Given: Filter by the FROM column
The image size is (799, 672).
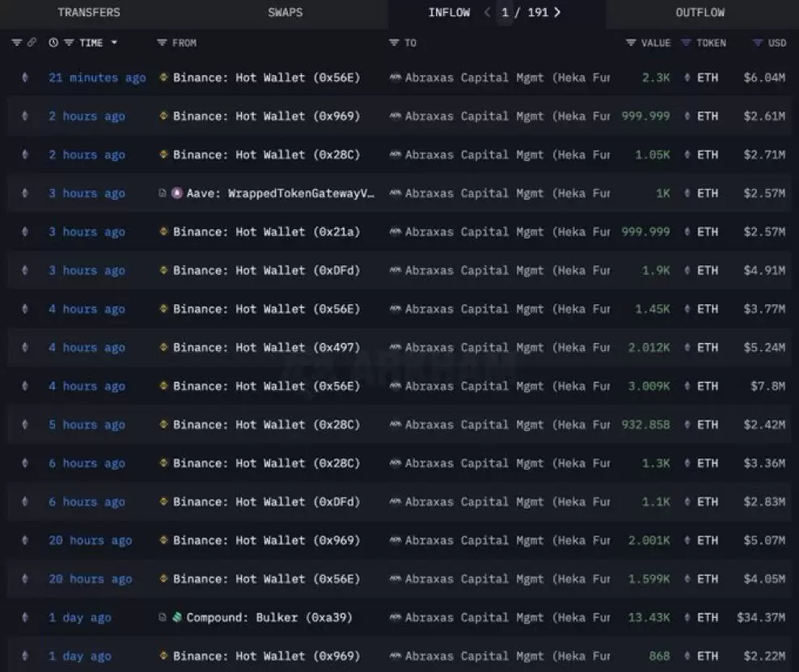Looking at the screenshot, I should point(162,43).
